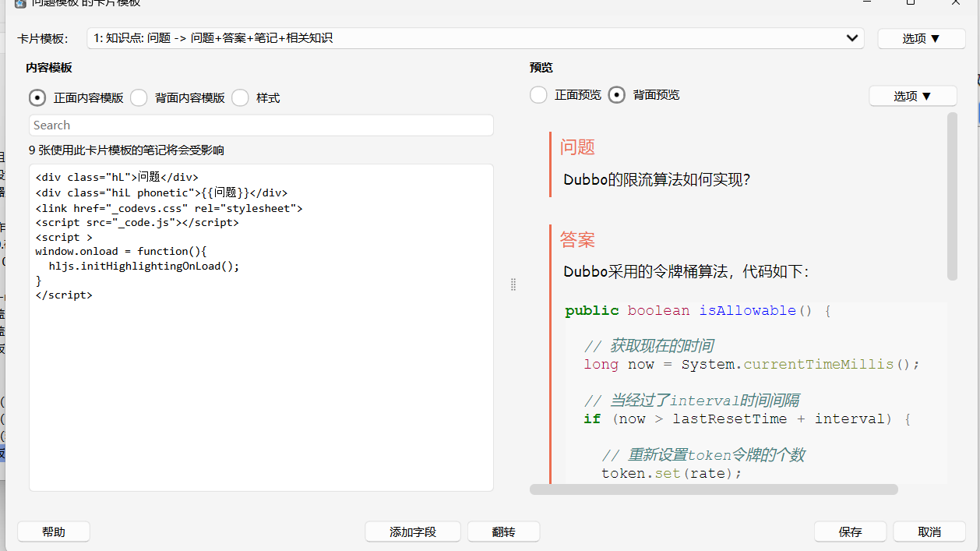
Task: Click the 保存 button
Action: pyautogui.click(x=851, y=532)
